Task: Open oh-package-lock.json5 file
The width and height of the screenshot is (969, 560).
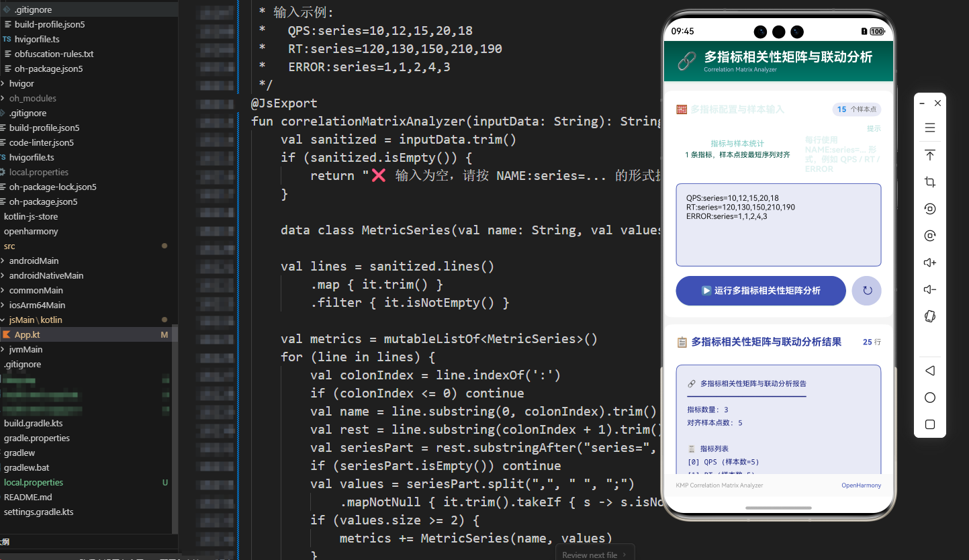Action: 53,187
